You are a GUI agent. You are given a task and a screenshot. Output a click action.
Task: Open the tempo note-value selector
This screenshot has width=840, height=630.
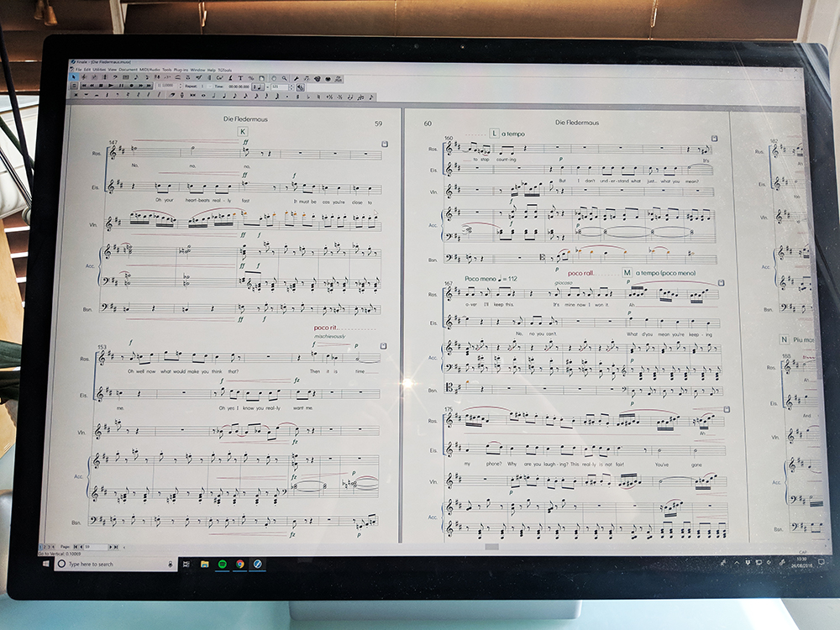point(258,87)
